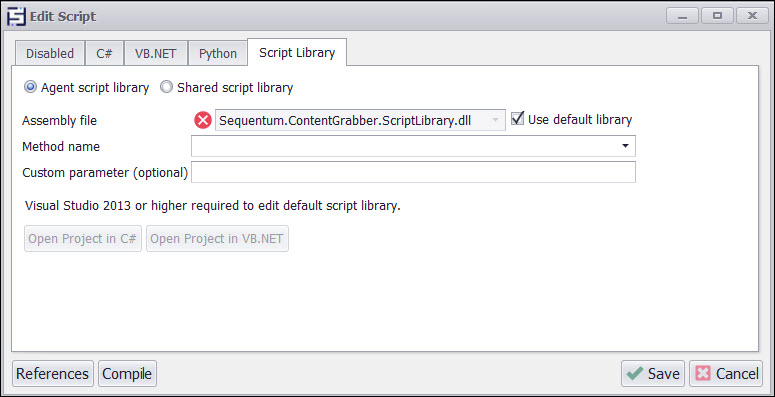Open the VB.NET tab

tap(156, 53)
